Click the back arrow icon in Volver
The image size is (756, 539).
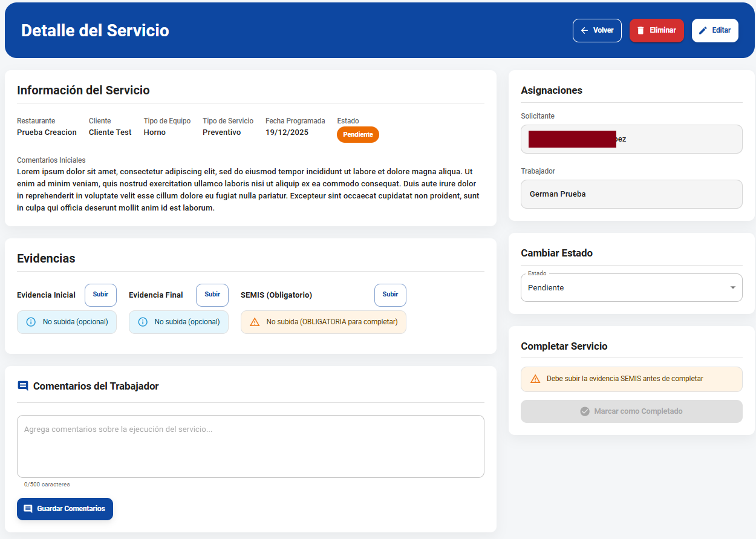(x=584, y=30)
